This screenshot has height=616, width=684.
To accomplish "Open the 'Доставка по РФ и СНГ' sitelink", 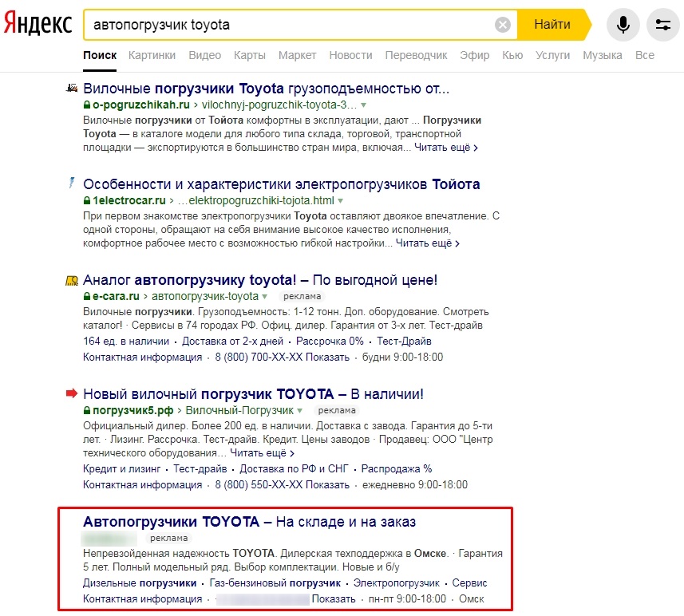I will coord(294,468).
